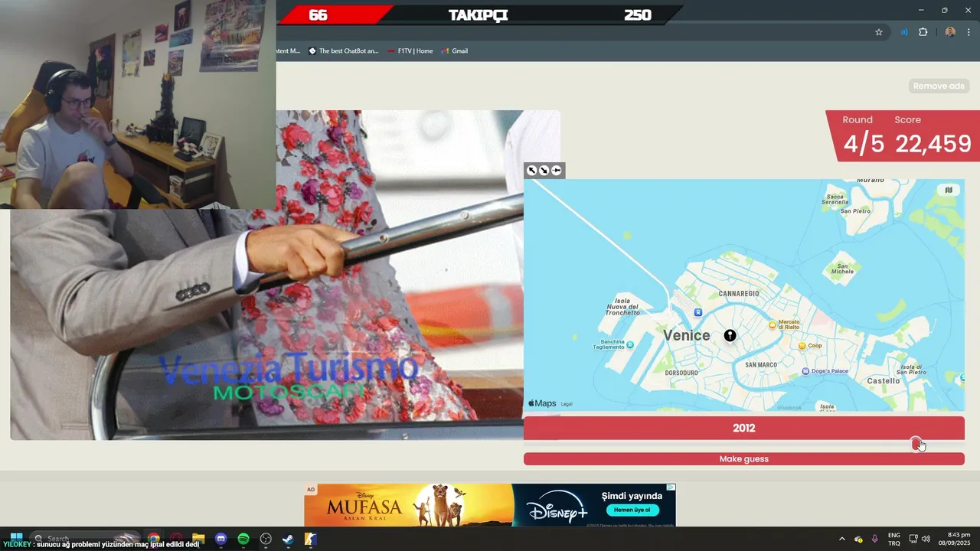The image size is (980, 551).
Task: Open Steam from the taskbar
Action: [288, 539]
